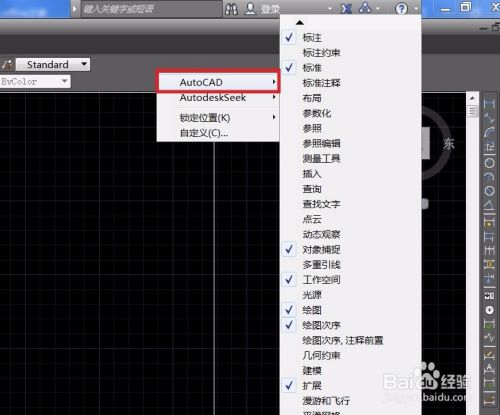
Task: Click the 登录 sign-in link
Action: click(270, 9)
